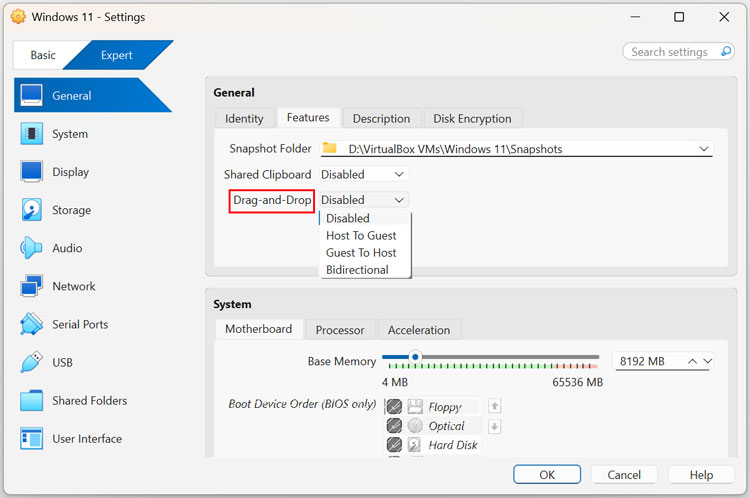Open the Shared Clipboard dropdown
Image resolution: width=750 pixels, height=498 pixels.
[364, 175]
